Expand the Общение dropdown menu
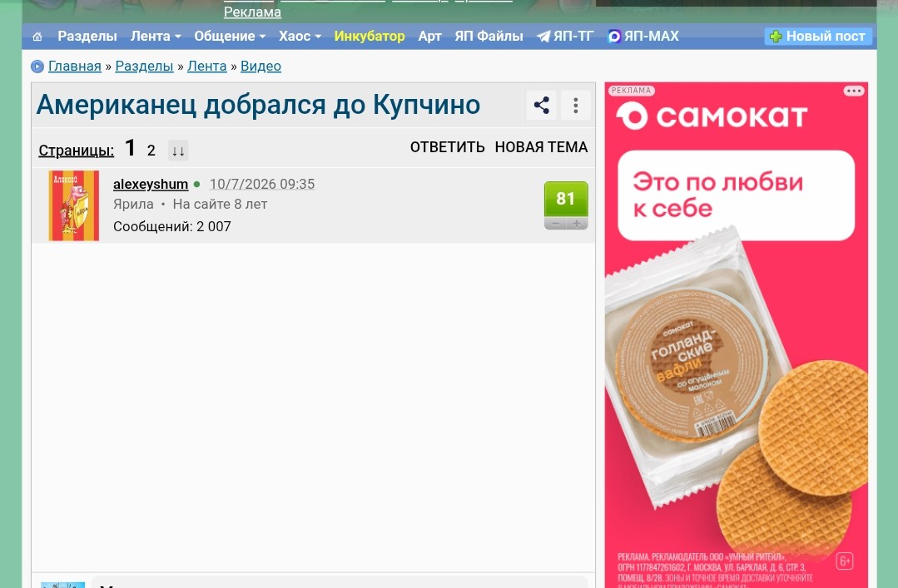898x588 pixels. click(x=230, y=36)
